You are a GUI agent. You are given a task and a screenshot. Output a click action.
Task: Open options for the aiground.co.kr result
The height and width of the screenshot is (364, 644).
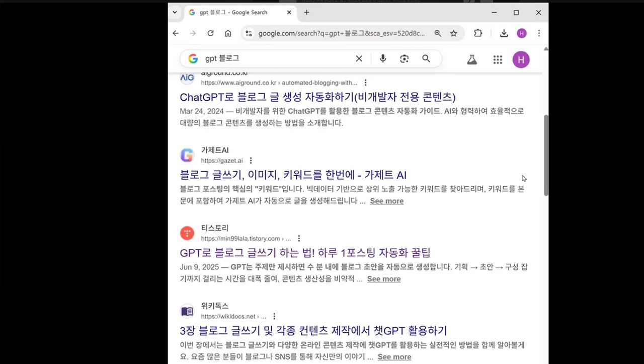pos(365,83)
